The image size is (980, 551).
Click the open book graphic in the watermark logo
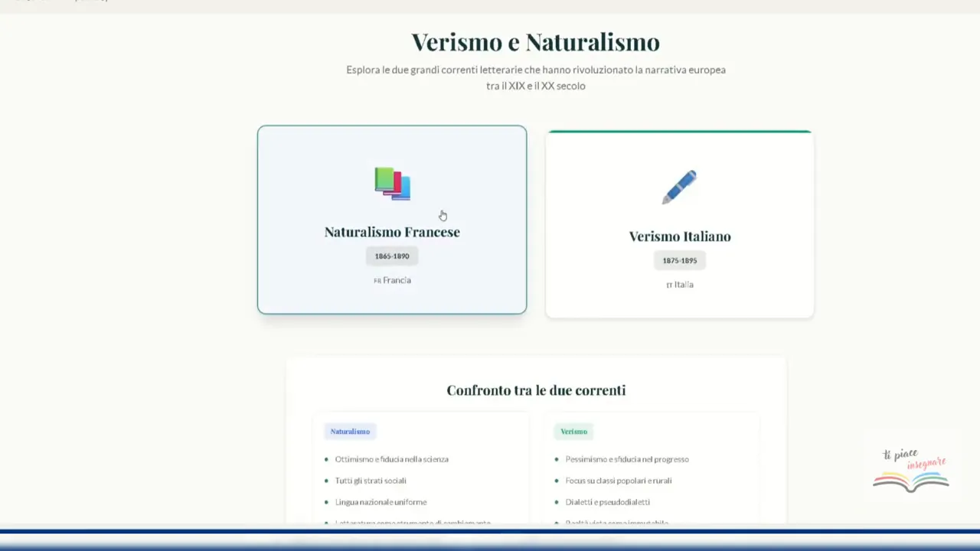click(910, 481)
